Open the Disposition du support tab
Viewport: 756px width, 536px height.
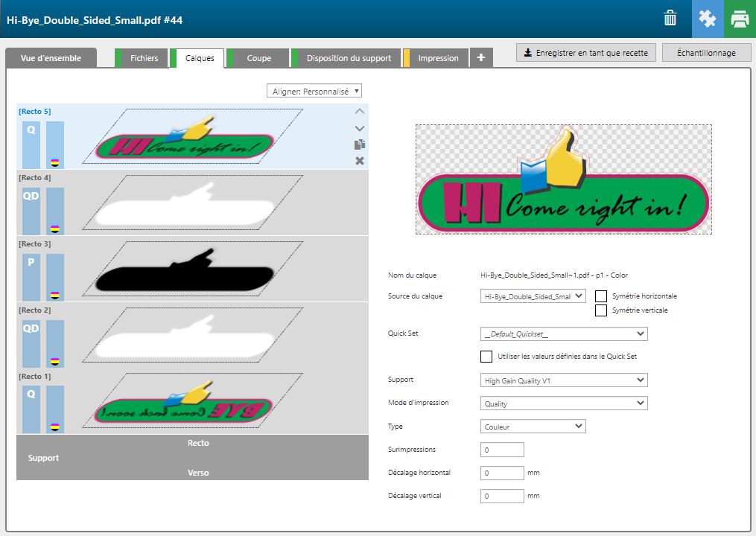click(349, 58)
